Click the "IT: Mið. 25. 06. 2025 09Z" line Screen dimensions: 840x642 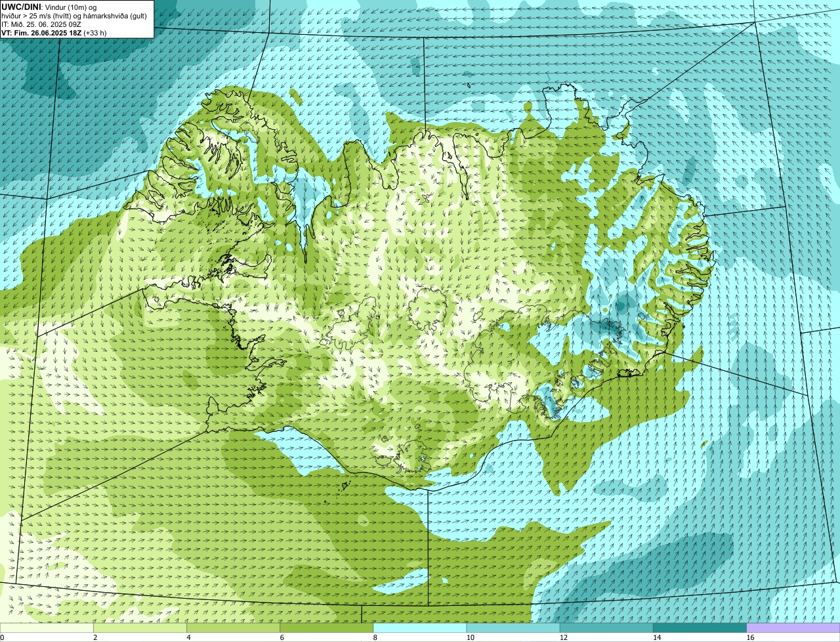(x=41, y=24)
